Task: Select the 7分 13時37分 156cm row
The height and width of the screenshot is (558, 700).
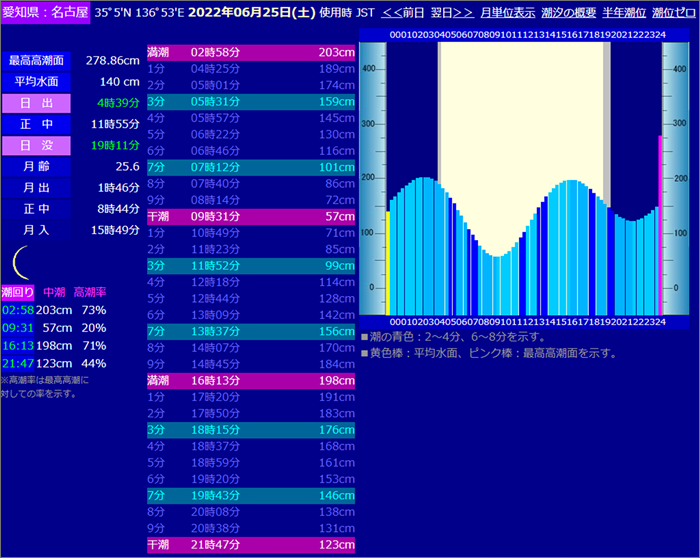Action: pos(251,331)
